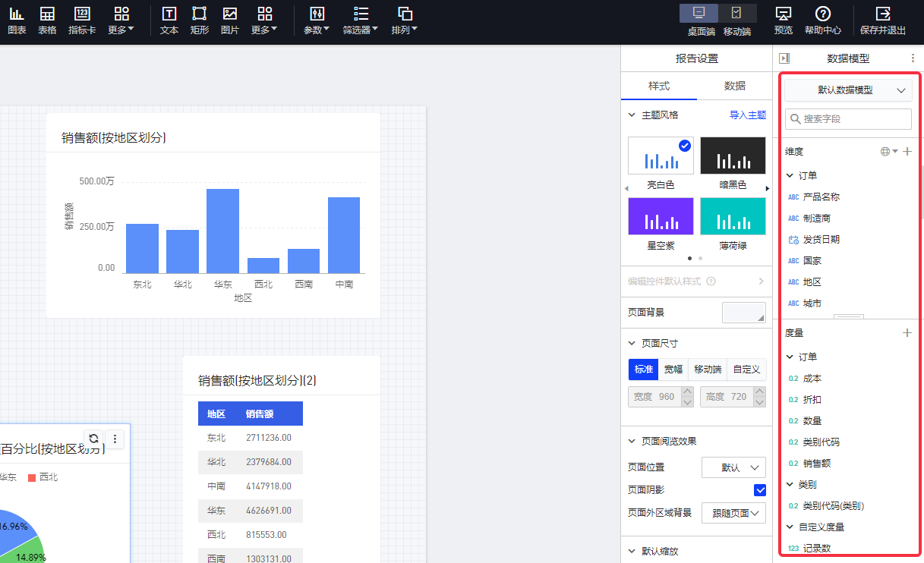Image resolution: width=924 pixels, height=563 pixels.
Task: Click 保存并退出 to save and exit
Action: 882,20
